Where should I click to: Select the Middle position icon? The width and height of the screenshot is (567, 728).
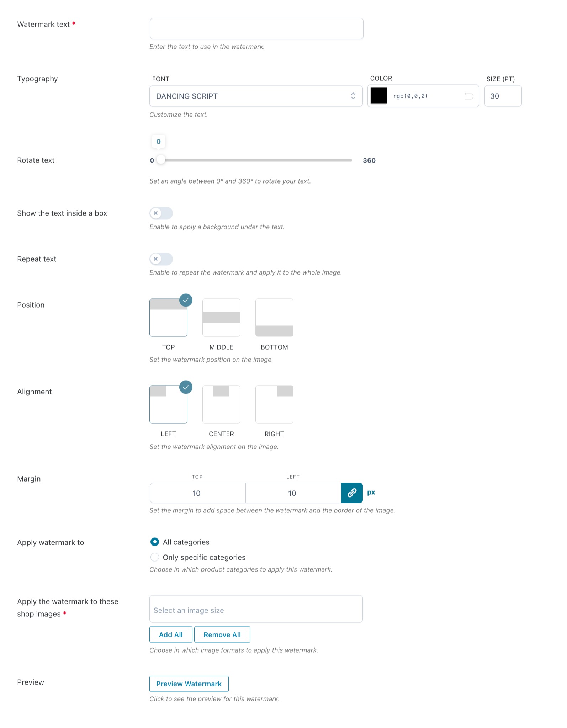pyautogui.click(x=221, y=318)
